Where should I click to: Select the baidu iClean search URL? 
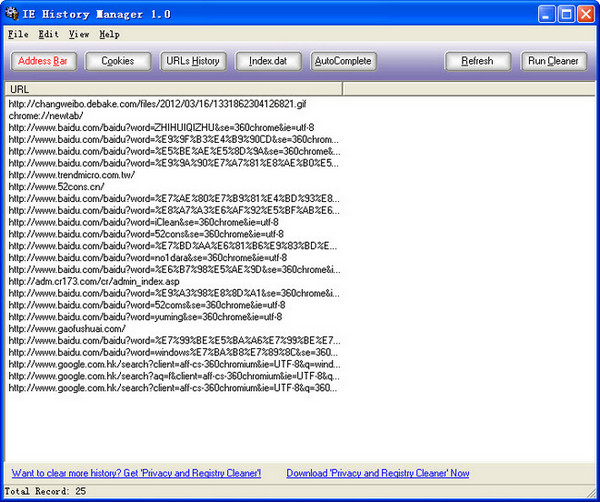(x=143, y=222)
